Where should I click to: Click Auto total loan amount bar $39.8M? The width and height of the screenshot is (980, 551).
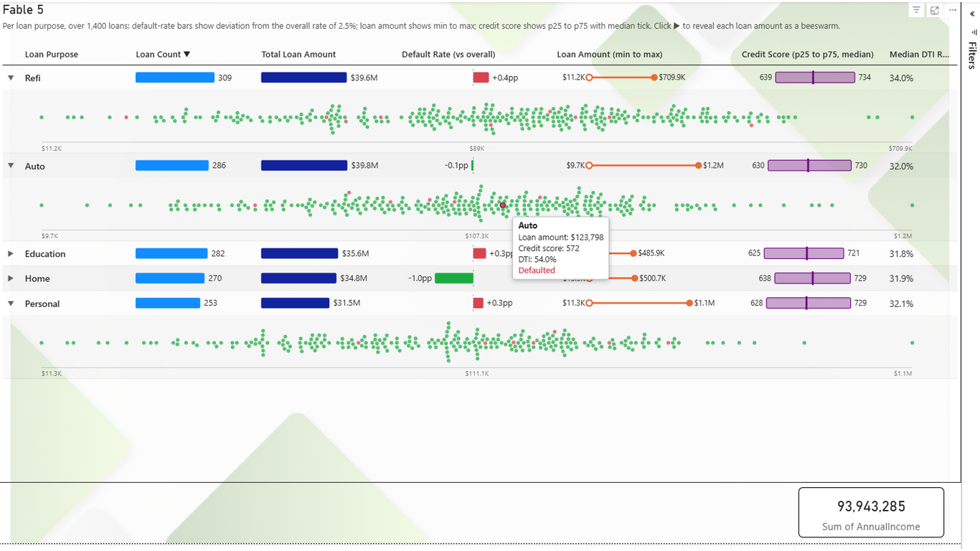(x=304, y=165)
